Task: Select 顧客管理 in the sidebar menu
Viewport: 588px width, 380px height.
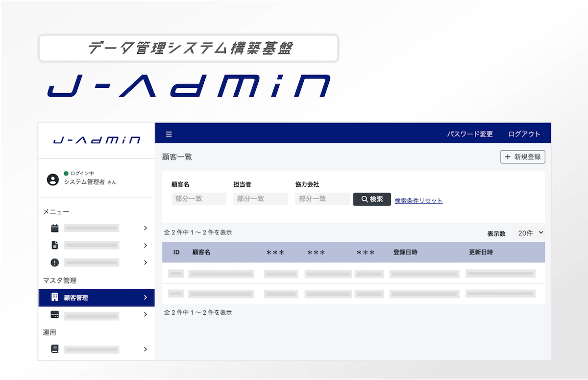Action: click(x=76, y=298)
